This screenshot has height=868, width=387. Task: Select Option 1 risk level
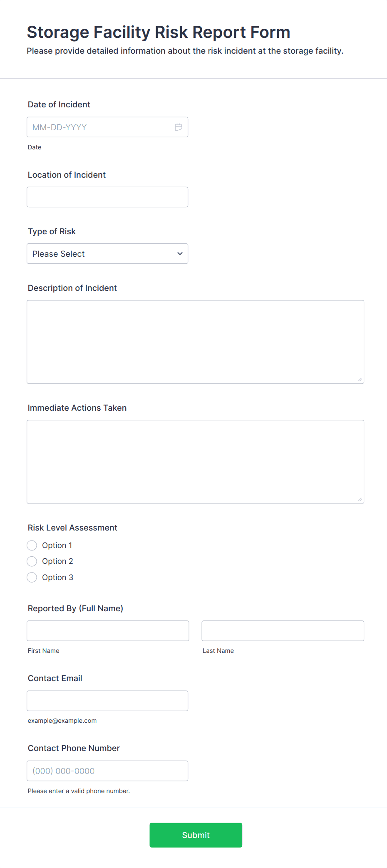click(32, 546)
